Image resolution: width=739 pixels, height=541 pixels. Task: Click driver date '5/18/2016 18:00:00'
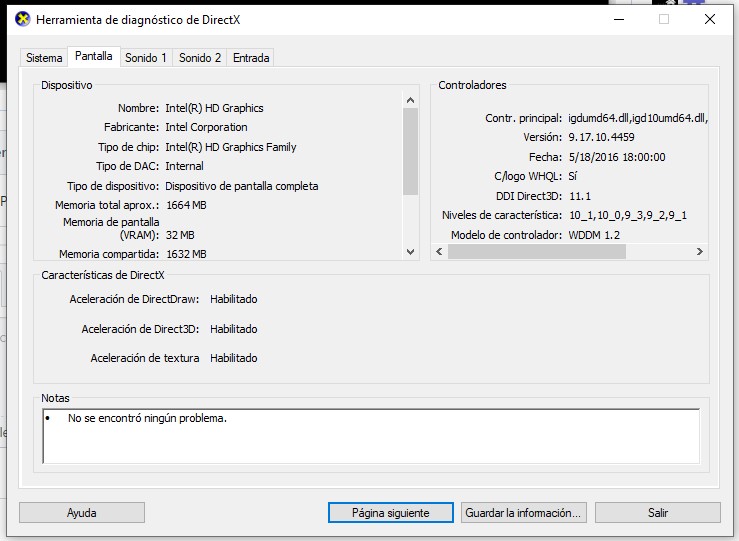coord(617,157)
